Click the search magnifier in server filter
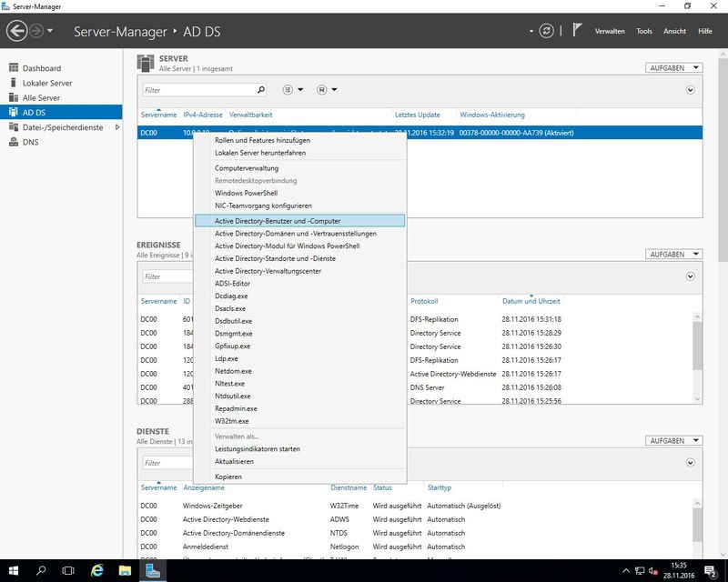The width and height of the screenshot is (728, 582). click(x=261, y=90)
